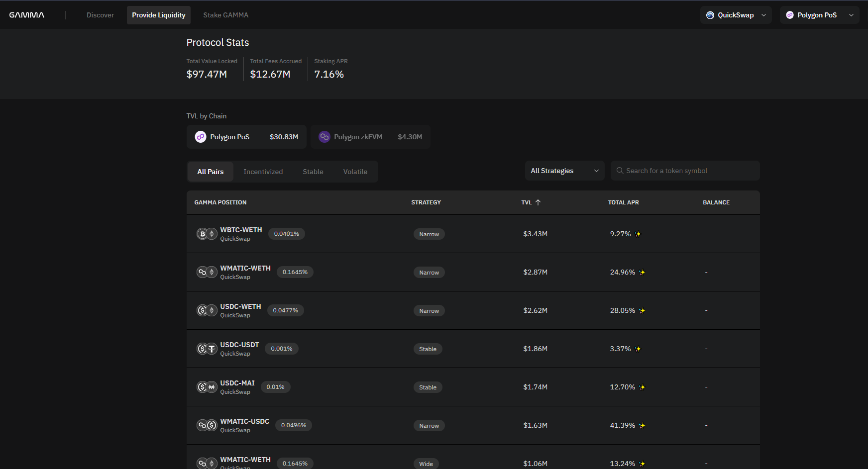
Task: Click the WMATIC-USDC token pair icon
Action: [x=207, y=425]
